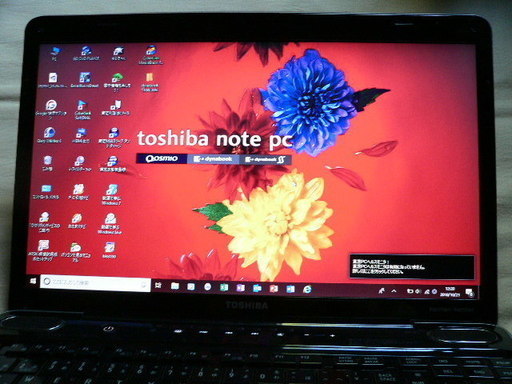The height and width of the screenshot is (384, 512).
Task: Click the Toshiba PC Health Monitor notification popup
Action: click(x=412, y=267)
